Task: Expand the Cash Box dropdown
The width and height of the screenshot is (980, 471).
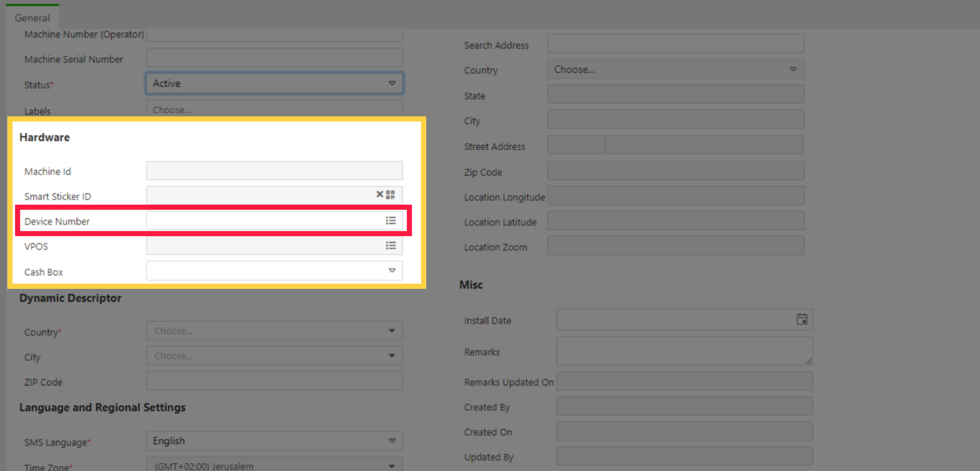Action: pyautogui.click(x=391, y=270)
